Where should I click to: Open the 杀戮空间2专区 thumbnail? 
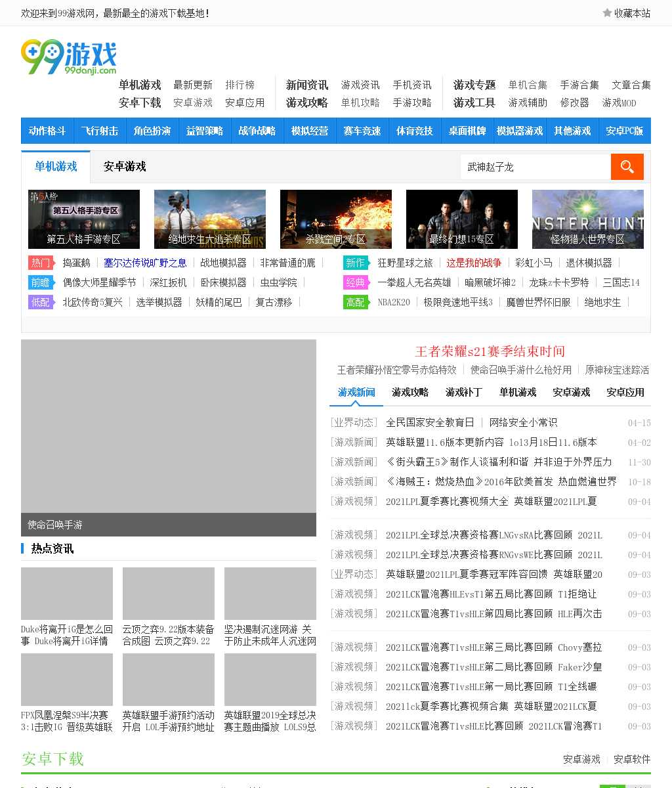(x=336, y=219)
